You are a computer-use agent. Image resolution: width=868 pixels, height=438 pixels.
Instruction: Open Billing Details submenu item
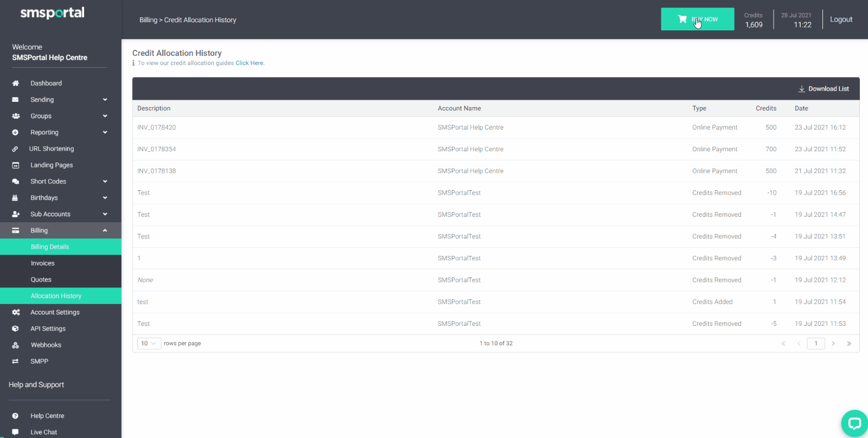pyautogui.click(x=61, y=247)
